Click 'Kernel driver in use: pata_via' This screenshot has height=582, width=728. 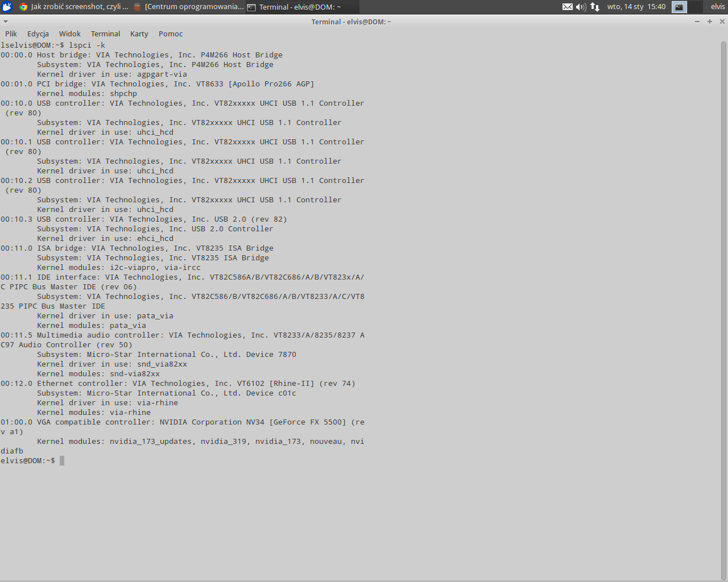(105, 315)
